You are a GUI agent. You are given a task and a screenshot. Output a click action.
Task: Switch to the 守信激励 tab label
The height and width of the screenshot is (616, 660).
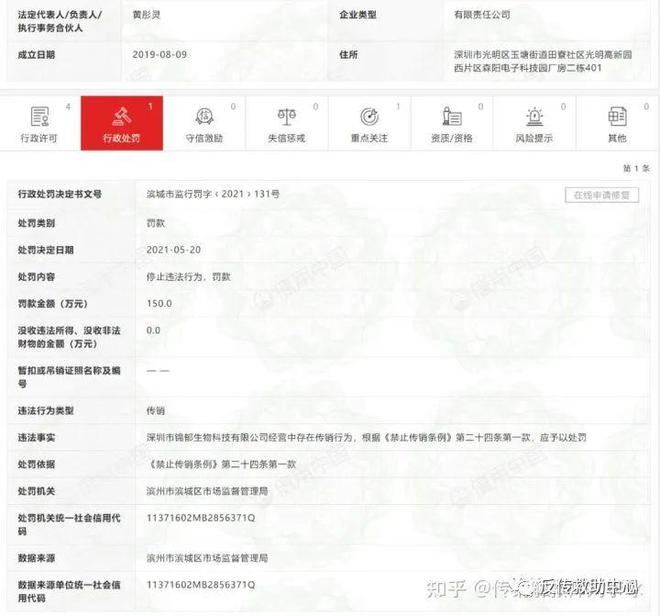pyautogui.click(x=204, y=138)
